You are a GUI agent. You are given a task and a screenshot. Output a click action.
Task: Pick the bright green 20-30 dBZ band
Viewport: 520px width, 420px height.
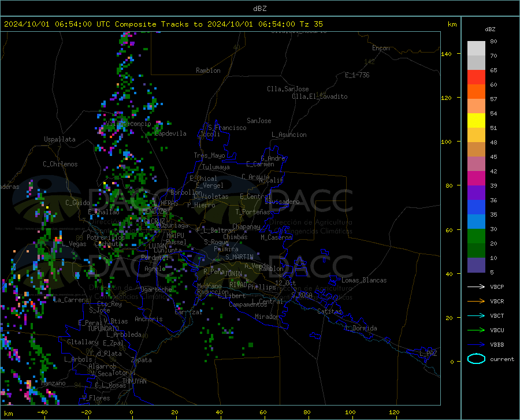(476, 236)
